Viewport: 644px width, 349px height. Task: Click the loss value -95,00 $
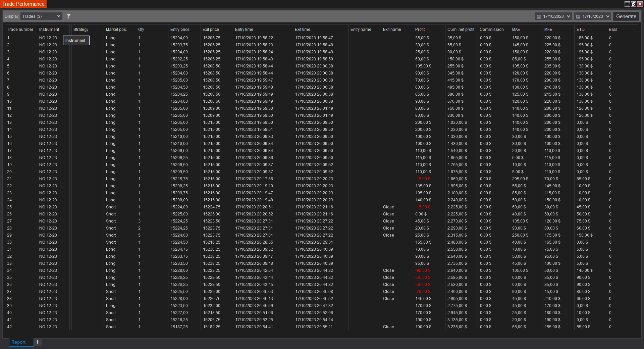click(423, 270)
